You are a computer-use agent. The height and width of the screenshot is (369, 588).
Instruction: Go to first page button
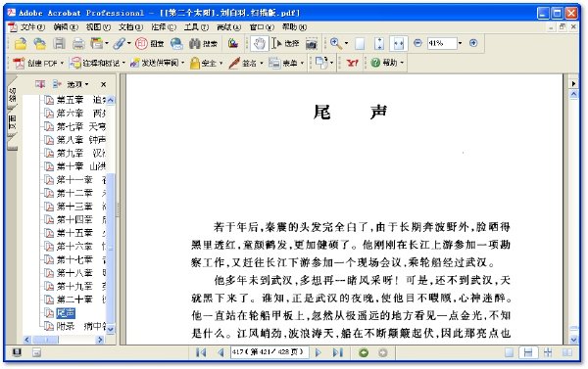click(x=201, y=352)
